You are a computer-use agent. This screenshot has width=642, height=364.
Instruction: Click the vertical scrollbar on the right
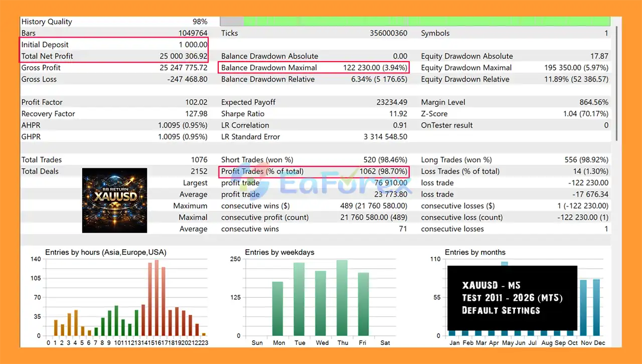click(616, 80)
